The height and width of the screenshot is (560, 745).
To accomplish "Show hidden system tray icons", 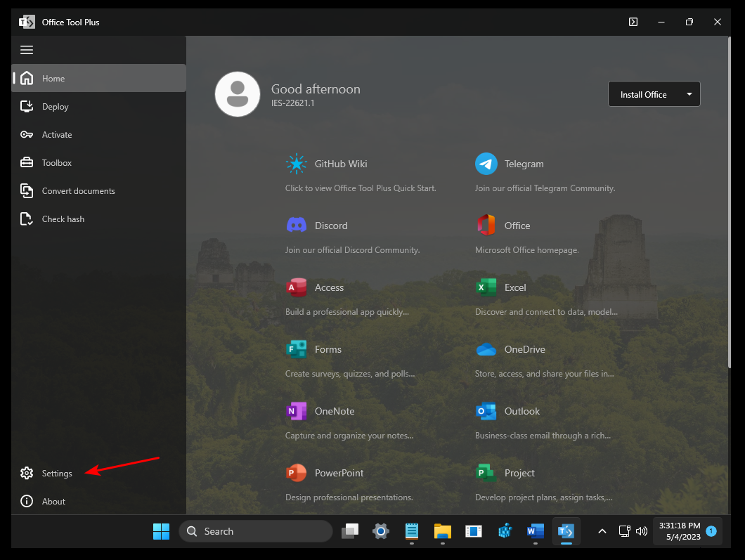I will coord(602,531).
